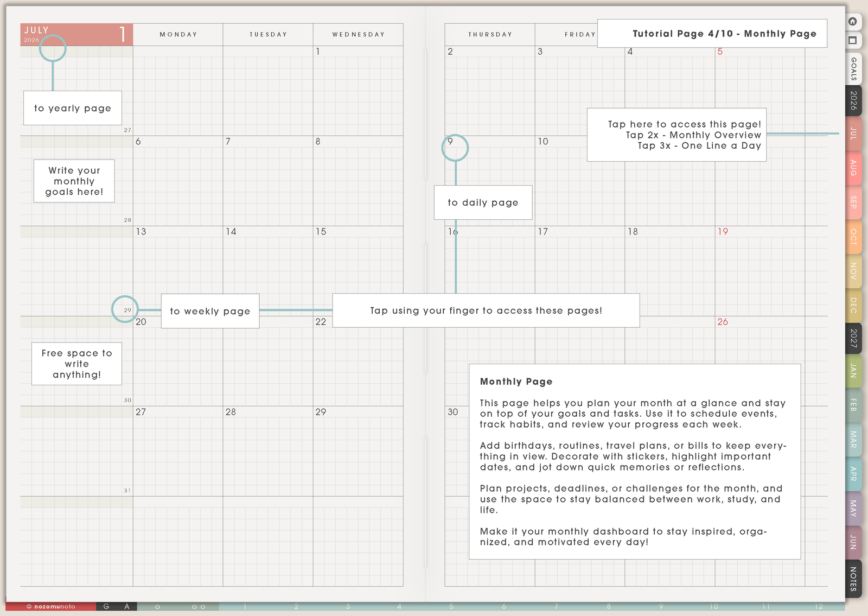Switch to the 2027 side tab

click(x=853, y=338)
